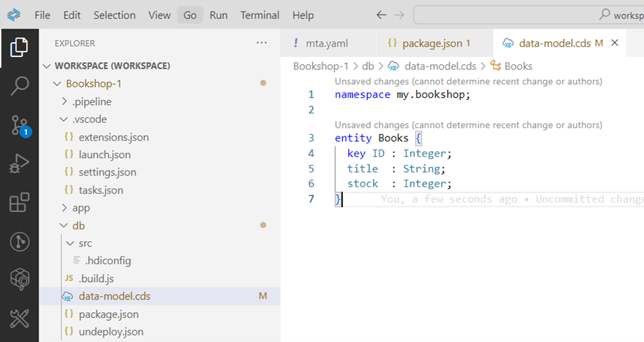Image resolution: width=644 pixels, height=342 pixels.
Task: Go forward with the right arrow
Action: click(399, 15)
